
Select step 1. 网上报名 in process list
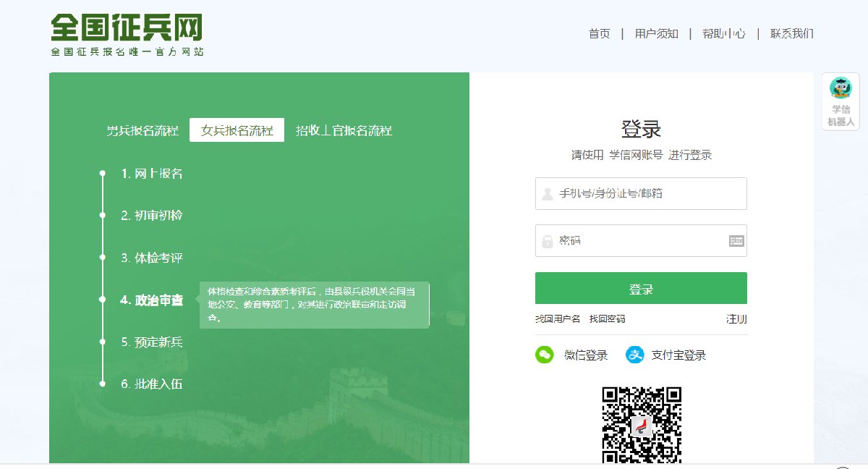coord(152,174)
